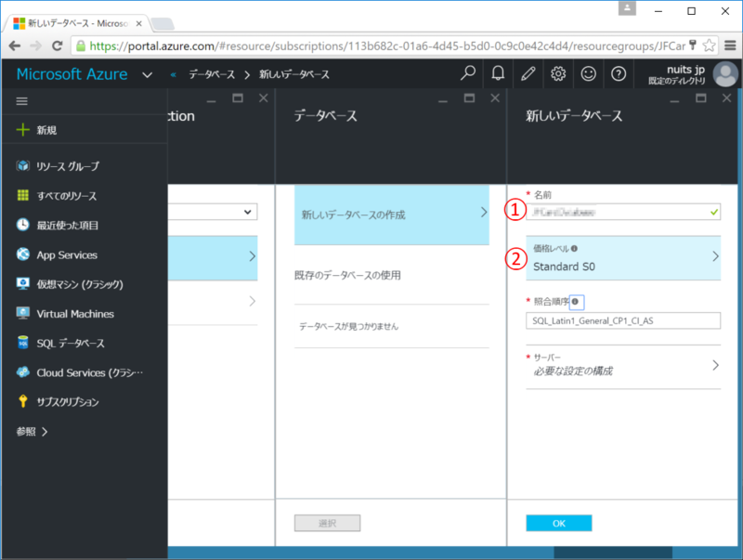Click the smiley feedback icon
The image size is (743, 560).
[589, 73]
